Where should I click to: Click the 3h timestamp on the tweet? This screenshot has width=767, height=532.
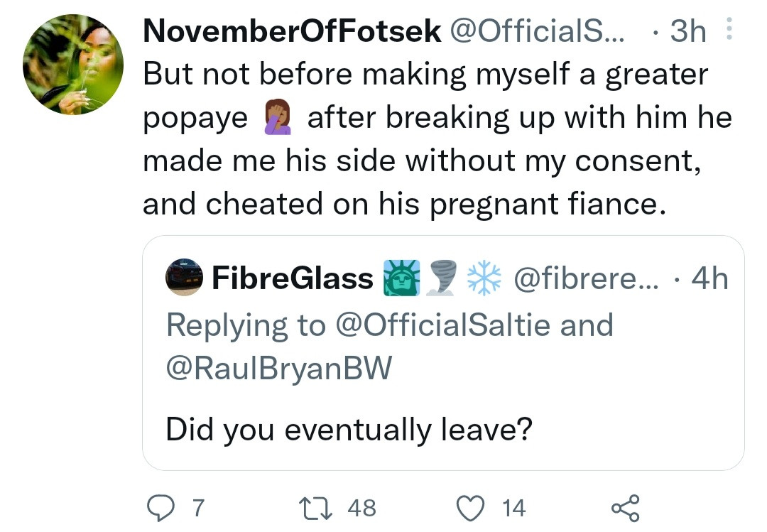pos(688,32)
